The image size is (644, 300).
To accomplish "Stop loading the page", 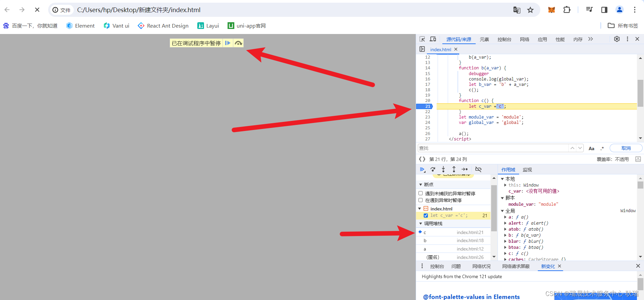I will coord(37,10).
